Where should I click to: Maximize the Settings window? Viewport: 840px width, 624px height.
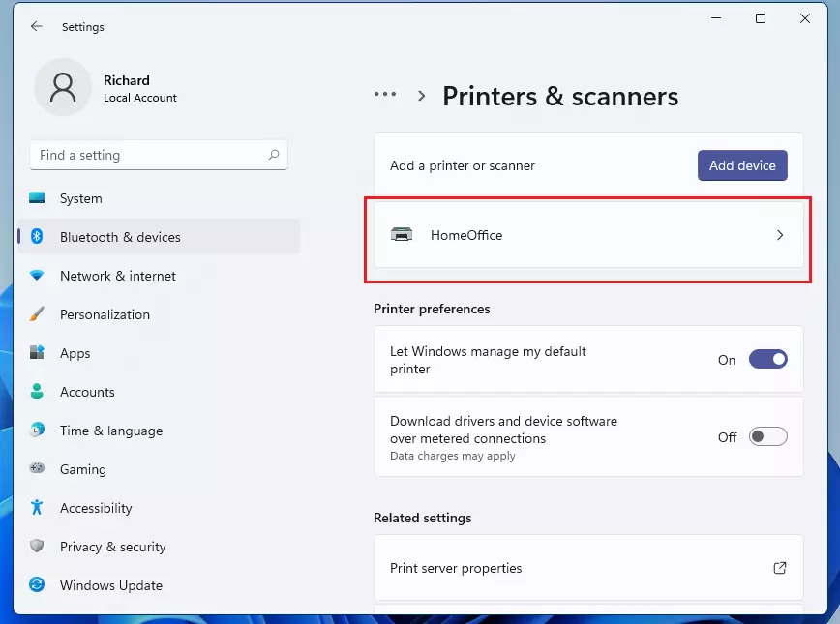[x=761, y=18]
